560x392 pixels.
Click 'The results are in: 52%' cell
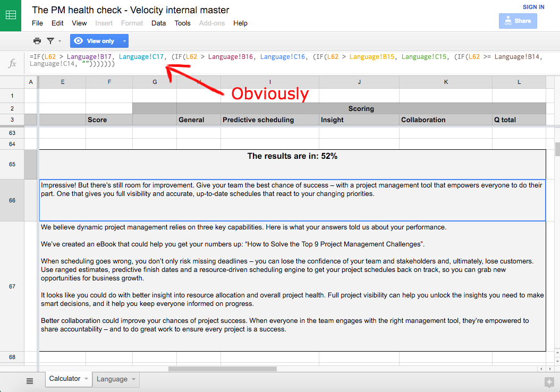pos(293,164)
